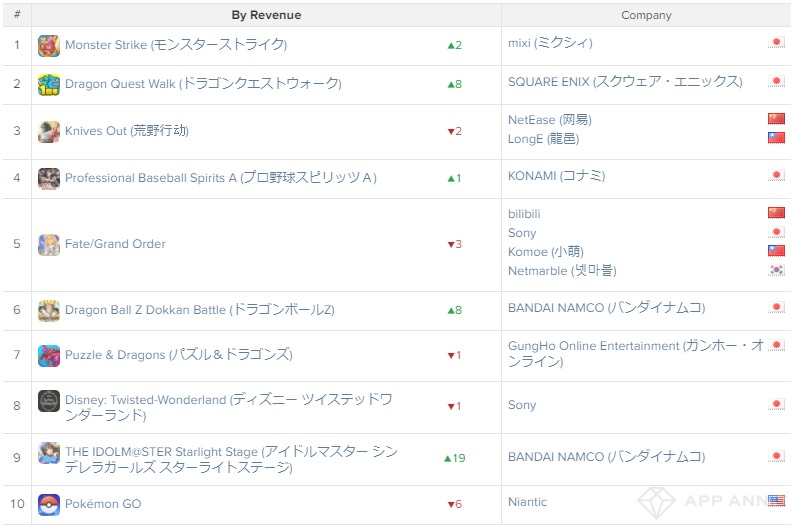Click the down 3 rank change
The width and height of the screenshot is (793, 527).
[x=454, y=244]
